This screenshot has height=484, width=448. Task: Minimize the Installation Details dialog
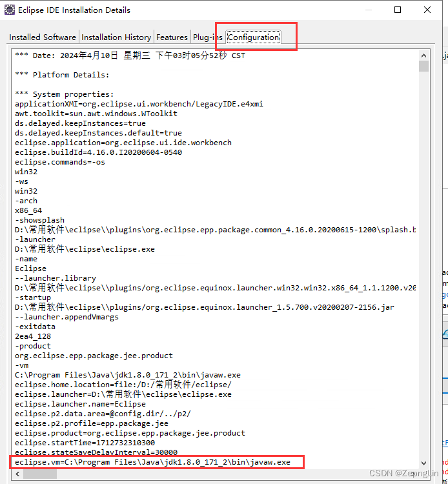[x=369, y=10]
